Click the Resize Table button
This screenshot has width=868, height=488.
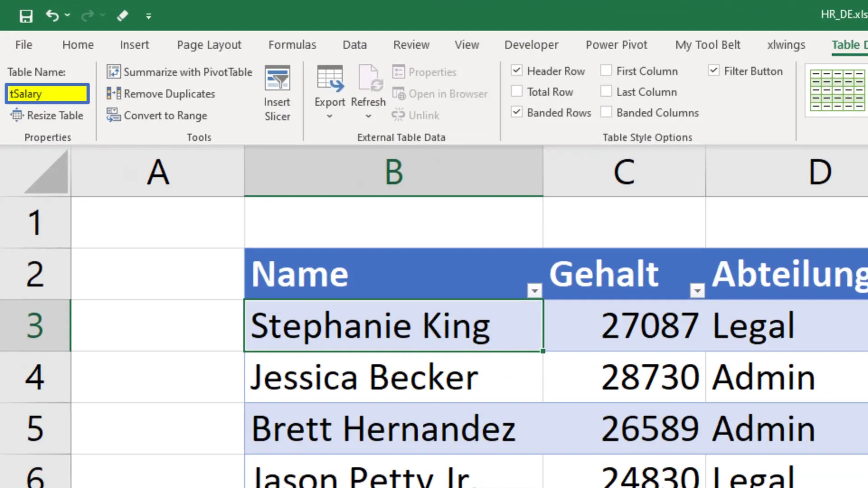pyautogui.click(x=47, y=115)
